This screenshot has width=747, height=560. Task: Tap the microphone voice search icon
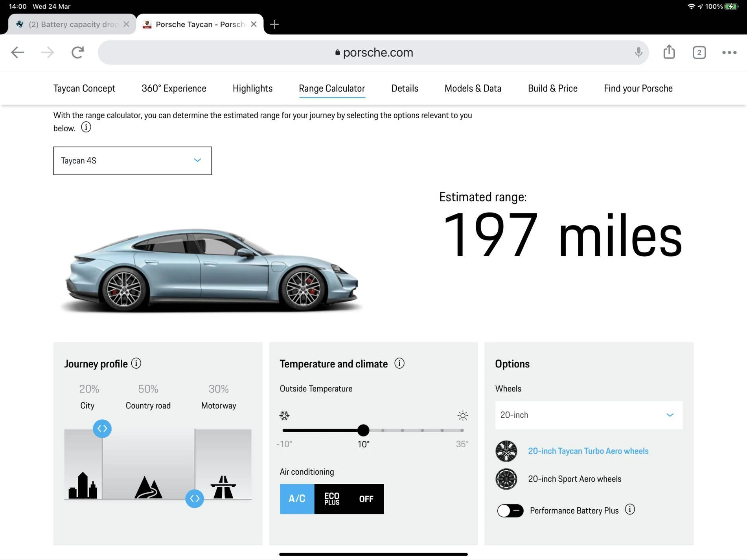click(638, 52)
